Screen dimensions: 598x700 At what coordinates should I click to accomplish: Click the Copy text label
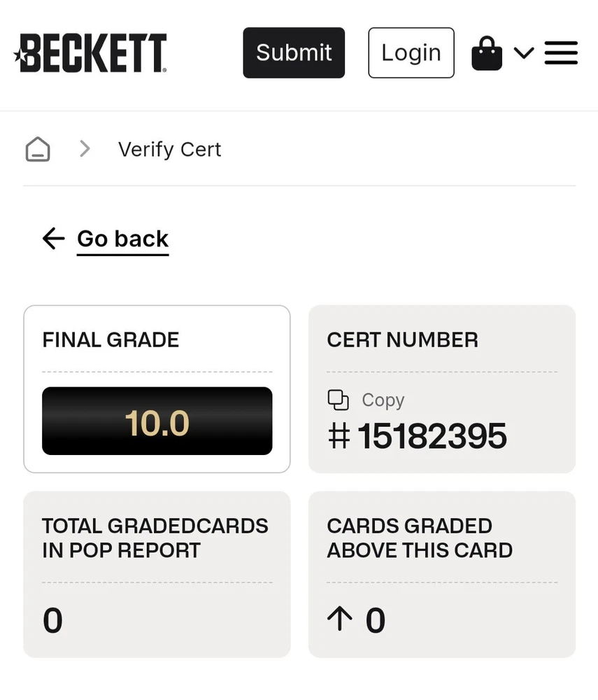383,400
